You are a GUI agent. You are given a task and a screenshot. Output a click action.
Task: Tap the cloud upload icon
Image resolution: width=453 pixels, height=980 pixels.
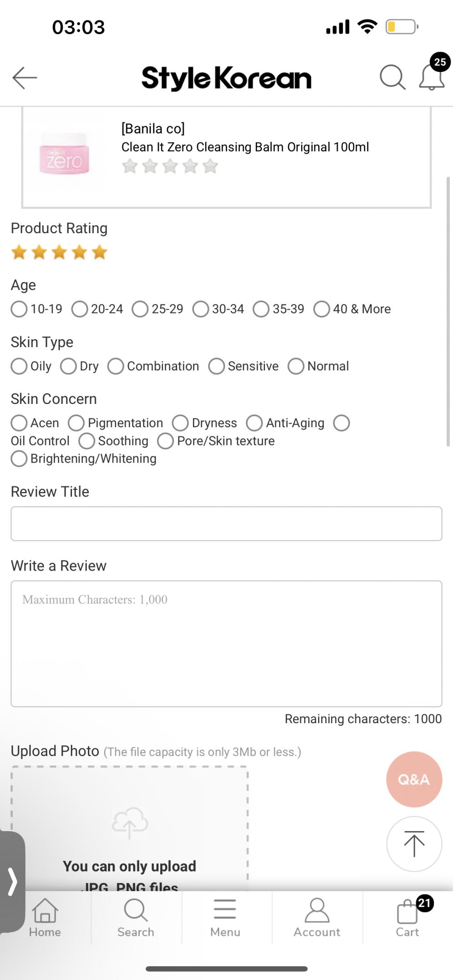point(130,823)
